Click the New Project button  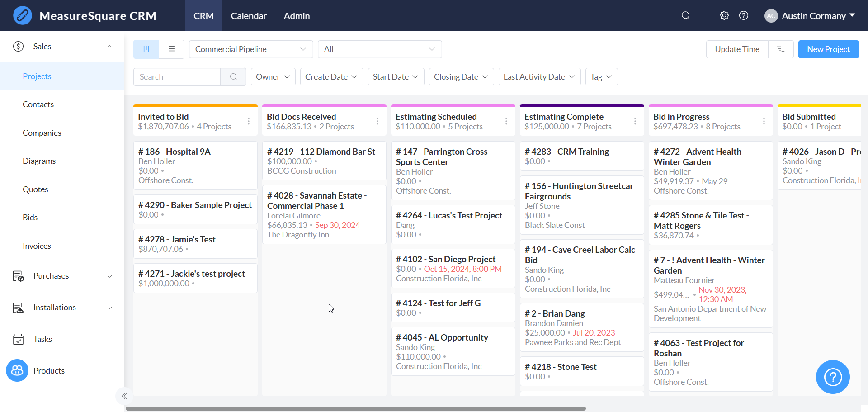(x=828, y=49)
